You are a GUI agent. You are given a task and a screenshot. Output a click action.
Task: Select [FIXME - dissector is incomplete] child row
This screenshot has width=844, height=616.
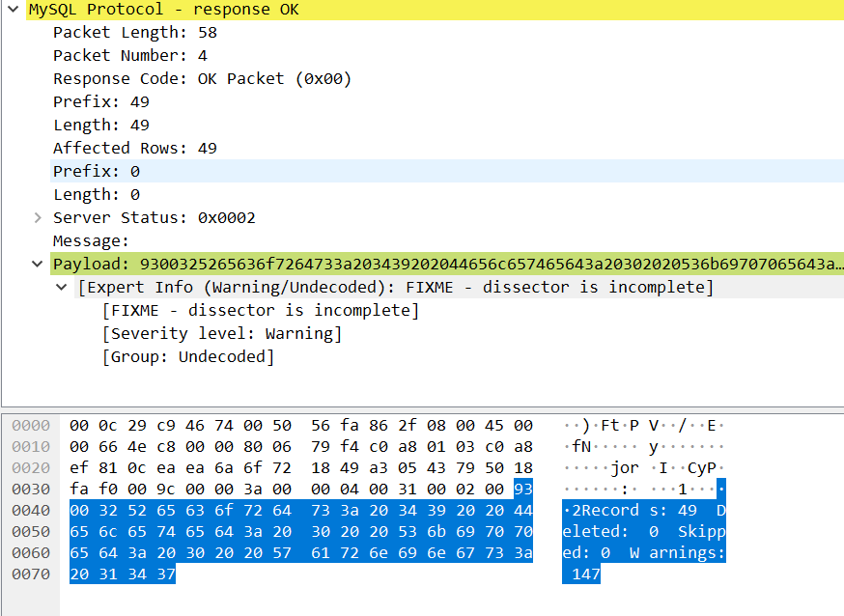click(x=261, y=311)
